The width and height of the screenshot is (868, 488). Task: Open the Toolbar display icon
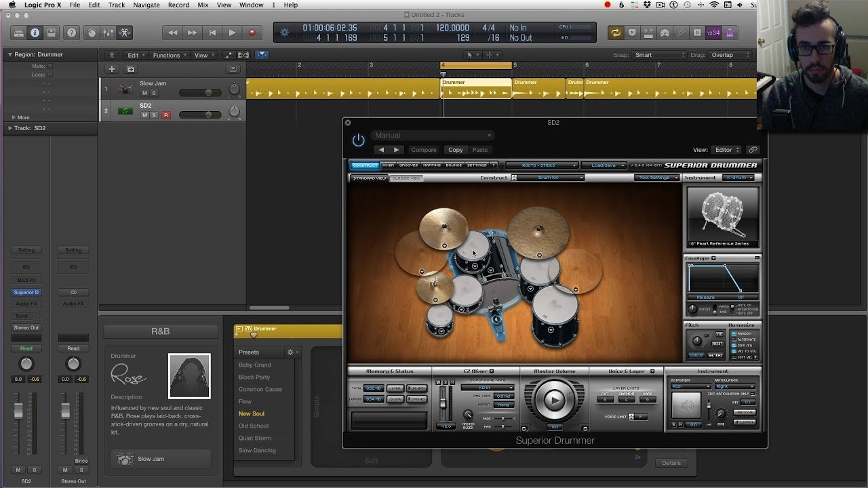coord(52,33)
